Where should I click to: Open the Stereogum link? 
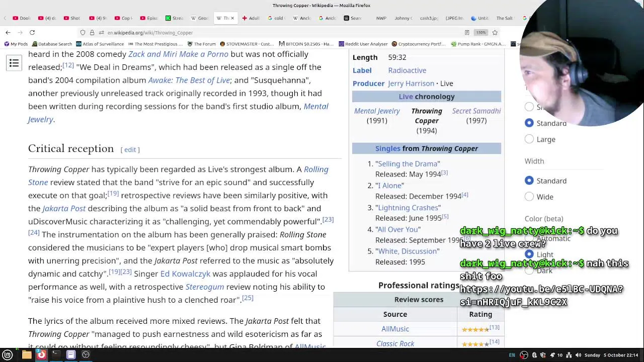pyautogui.click(x=205, y=287)
